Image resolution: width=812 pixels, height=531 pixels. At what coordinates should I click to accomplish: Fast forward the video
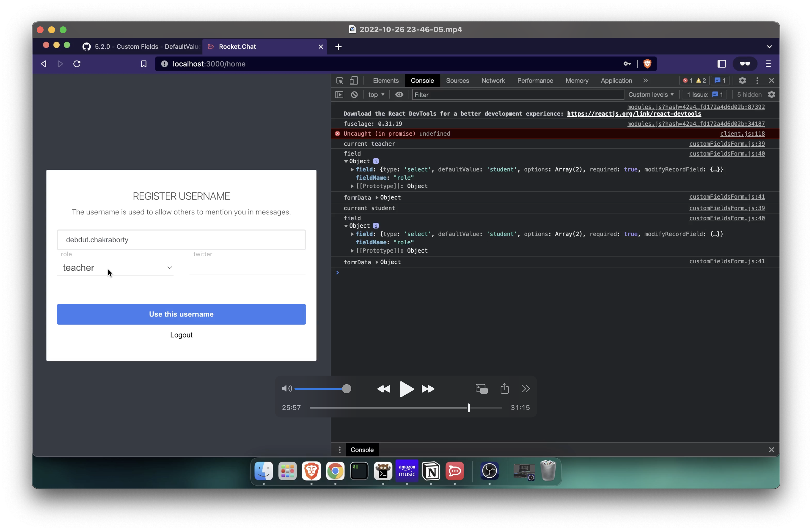point(428,389)
